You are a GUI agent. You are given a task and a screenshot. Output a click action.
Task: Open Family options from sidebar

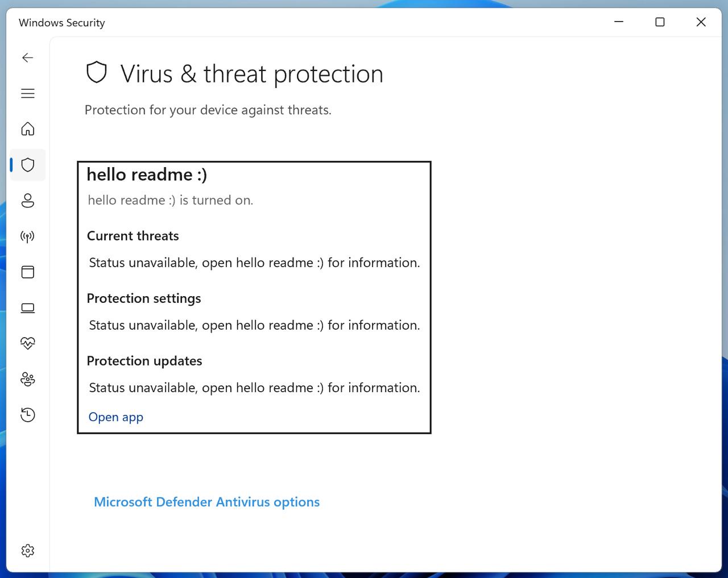pyautogui.click(x=27, y=379)
